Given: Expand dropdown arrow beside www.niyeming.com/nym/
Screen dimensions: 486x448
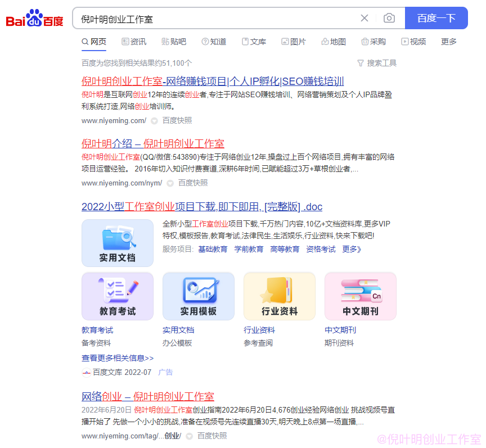Looking at the screenshot, I should point(170,184).
